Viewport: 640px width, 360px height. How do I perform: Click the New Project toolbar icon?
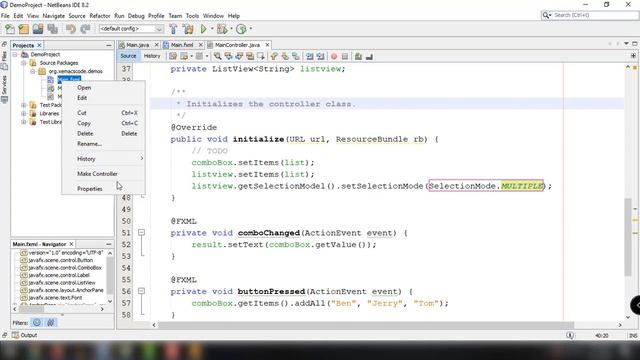[x=24, y=29]
